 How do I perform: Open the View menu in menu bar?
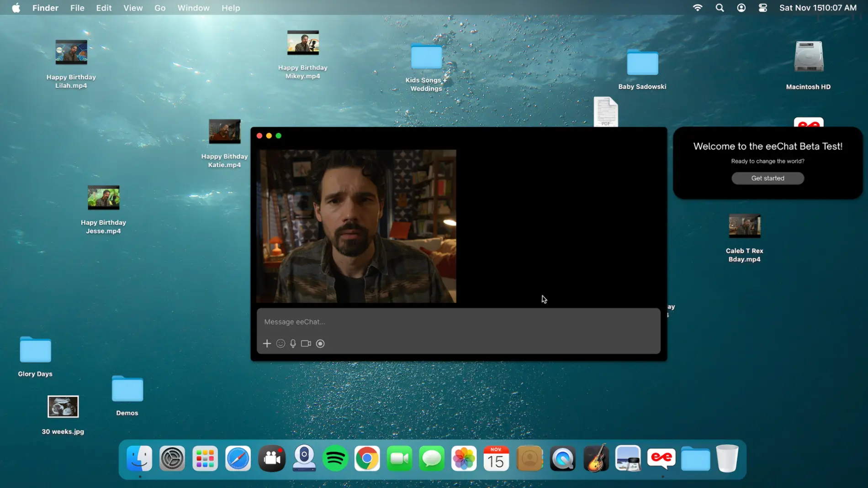click(133, 8)
